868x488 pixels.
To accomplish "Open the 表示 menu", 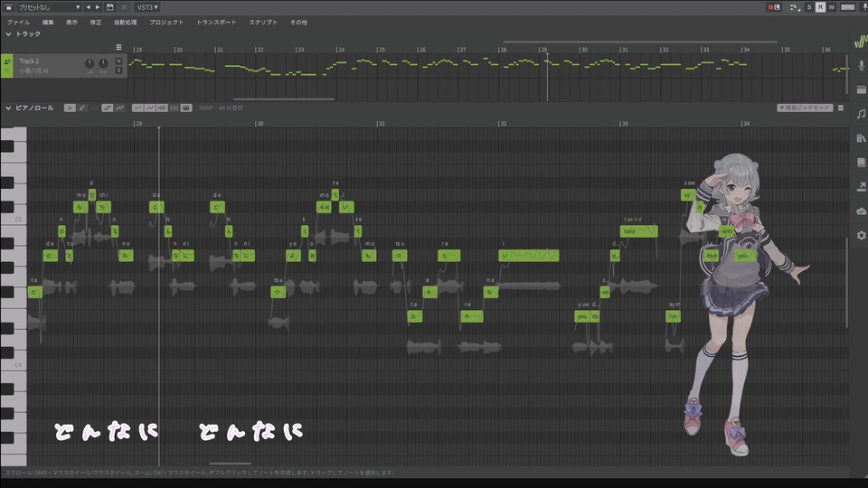I will tap(72, 22).
